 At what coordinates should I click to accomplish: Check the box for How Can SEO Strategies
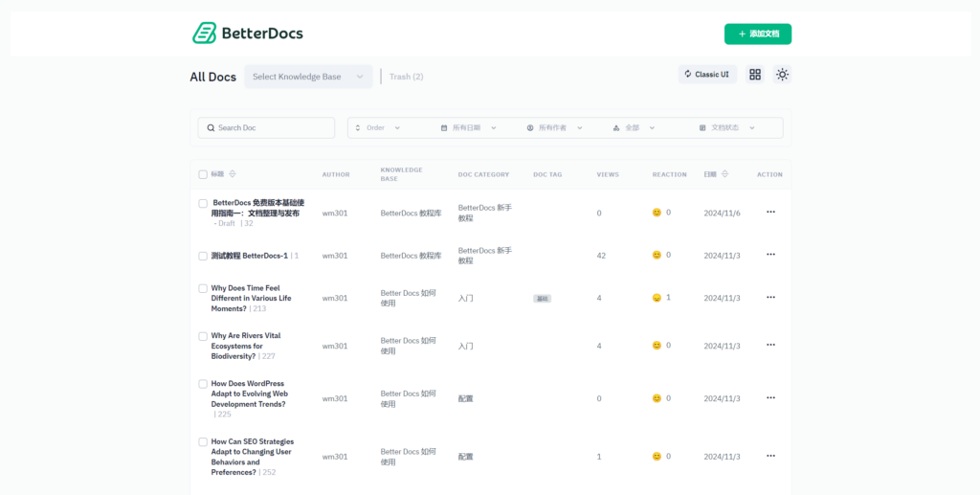point(203,442)
